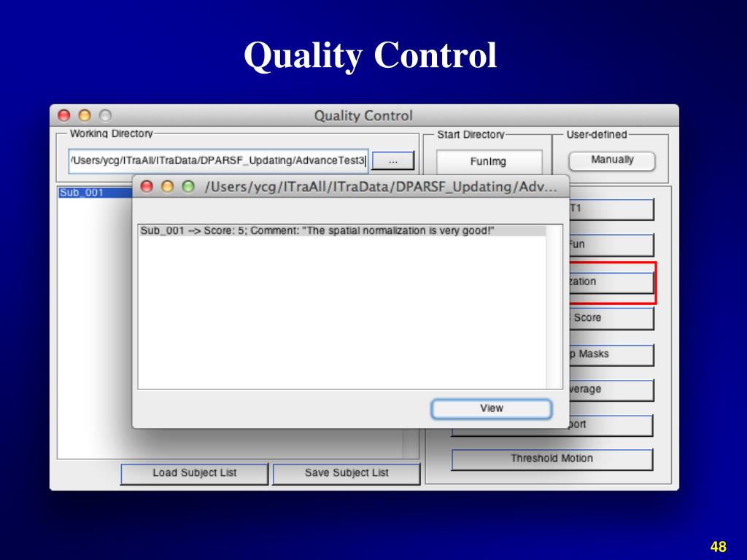Click the button ending in 'Fun'
747x560 pixels.
(x=611, y=245)
